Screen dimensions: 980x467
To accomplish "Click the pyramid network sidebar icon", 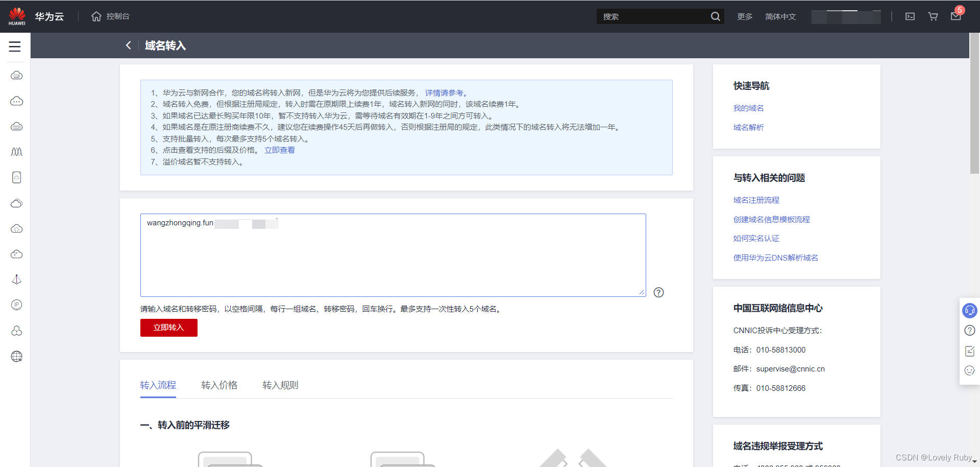I will (x=17, y=279).
